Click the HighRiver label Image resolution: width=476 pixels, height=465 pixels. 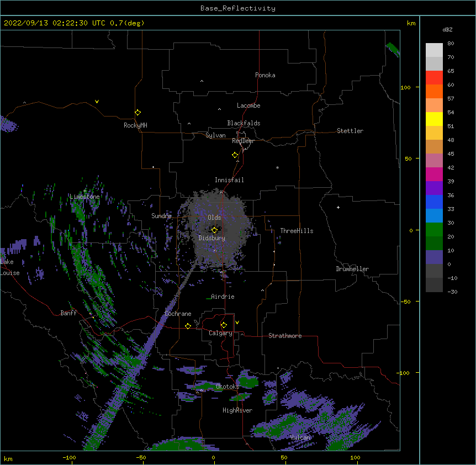tap(237, 410)
